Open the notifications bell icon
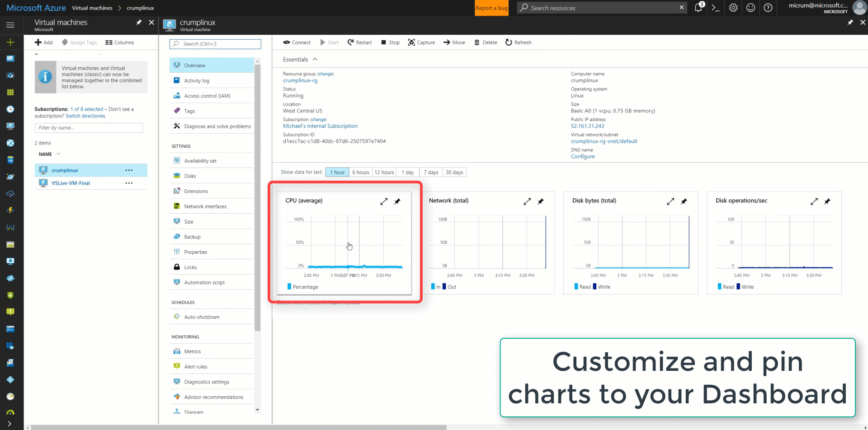The width and height of the screenshot is (868, 430). pos(698,8)
